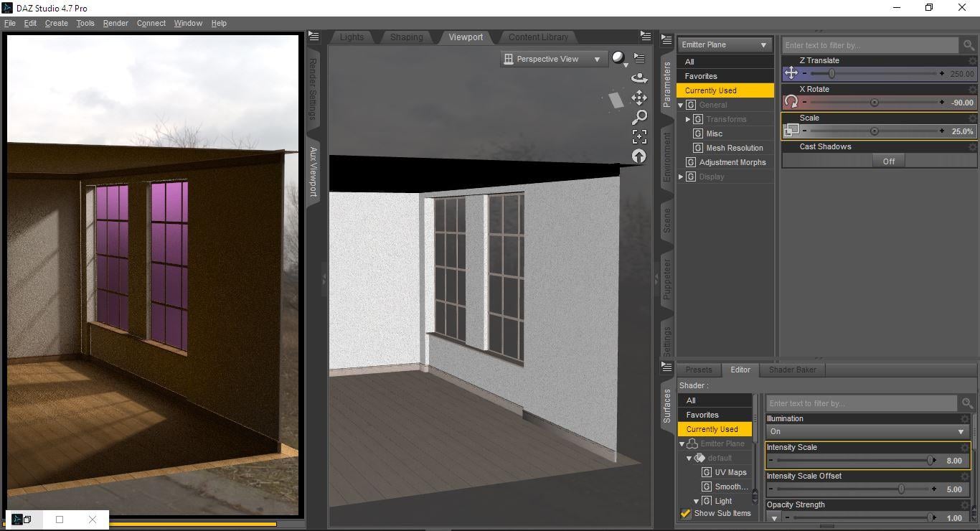The height and width of the screenshot is (531, 980).
Task: Open Intensity Scale Offset settings gear
Action: click(x=965, y=476)
